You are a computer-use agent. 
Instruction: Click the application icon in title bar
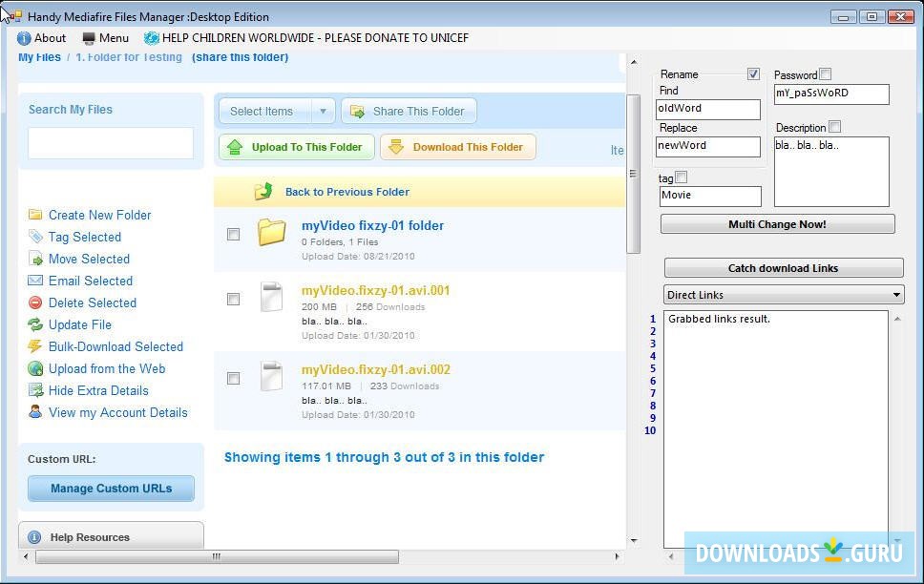coord(14,16)
